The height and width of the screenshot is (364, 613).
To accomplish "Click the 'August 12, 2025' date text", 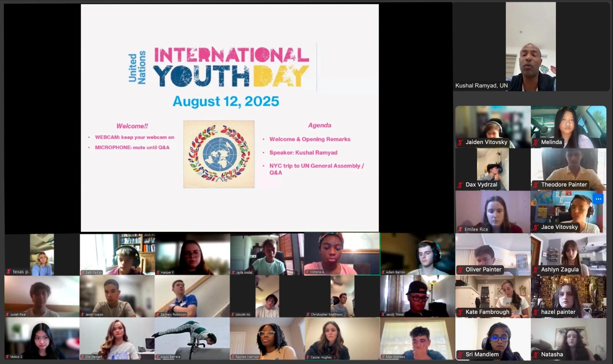I will pos(226,101).
